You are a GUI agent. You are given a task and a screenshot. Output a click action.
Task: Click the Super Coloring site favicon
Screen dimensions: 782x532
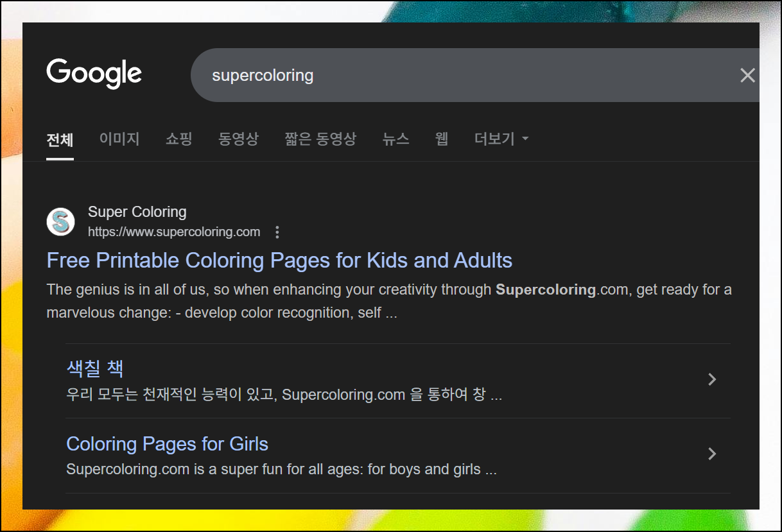[x=61, y=222]
